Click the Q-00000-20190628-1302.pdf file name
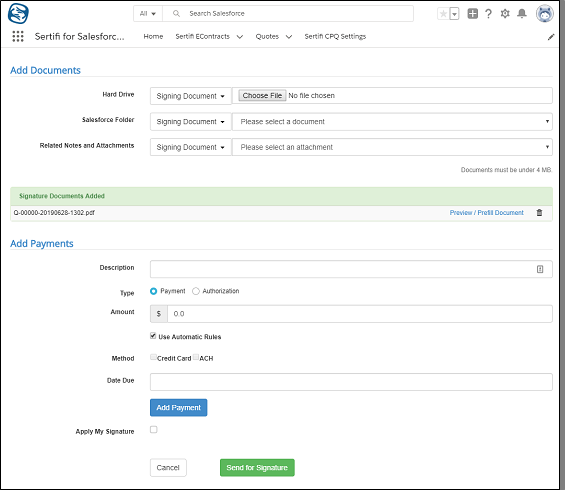 click(x=54, y=213)
